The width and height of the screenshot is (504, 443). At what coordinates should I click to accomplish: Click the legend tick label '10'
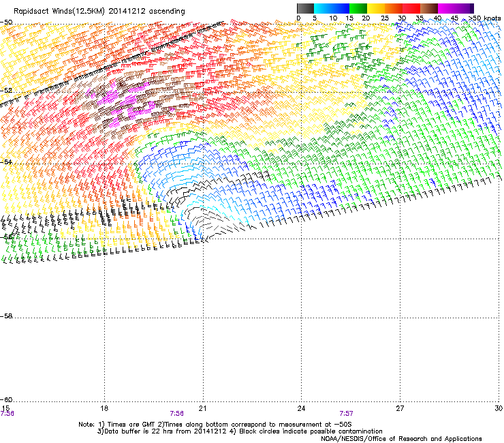tap(333, 18)
